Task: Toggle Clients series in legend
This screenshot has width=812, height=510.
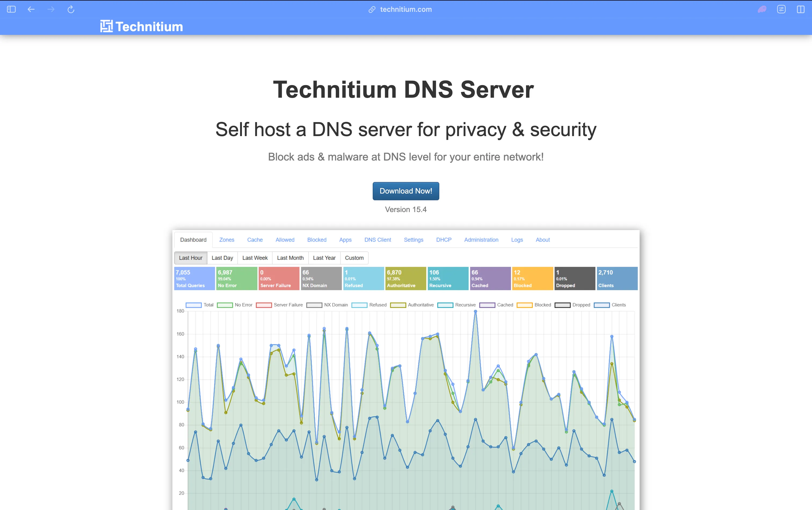Action: pos(610,305)
